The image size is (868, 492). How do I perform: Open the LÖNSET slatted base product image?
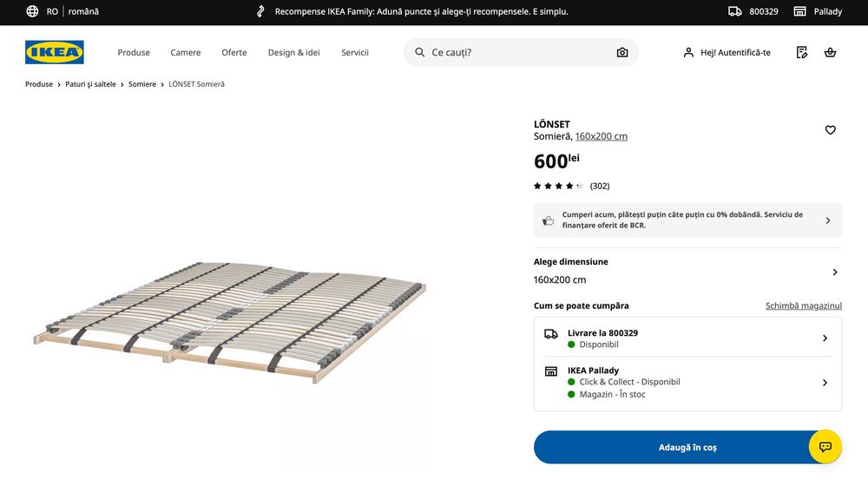[230, 322]
